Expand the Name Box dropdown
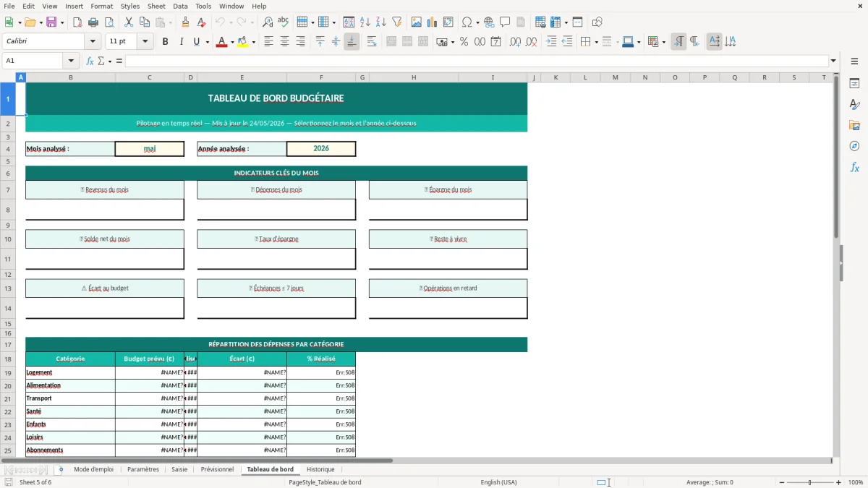 (x=71, y=61)
